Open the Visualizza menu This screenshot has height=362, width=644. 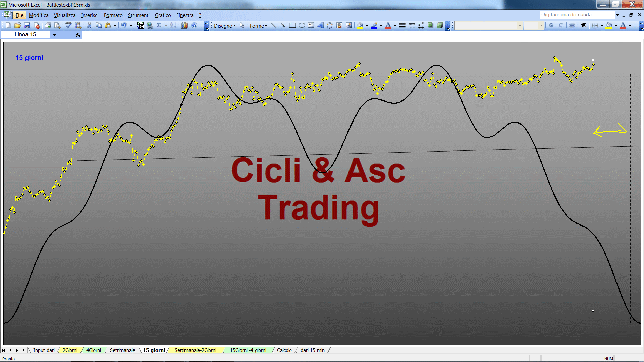click(x=65, y=15)
